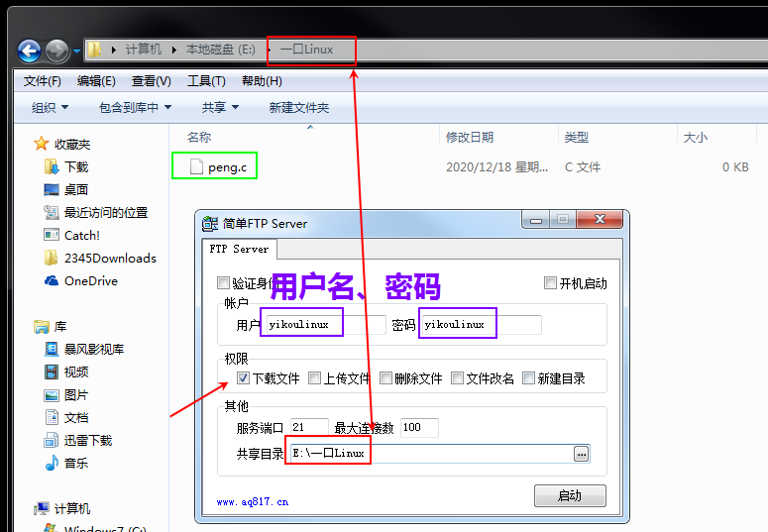Viewport: 768px width, 532px height.
Task: Tick the 开机启动 checkbox
Action: coord(551,282)
